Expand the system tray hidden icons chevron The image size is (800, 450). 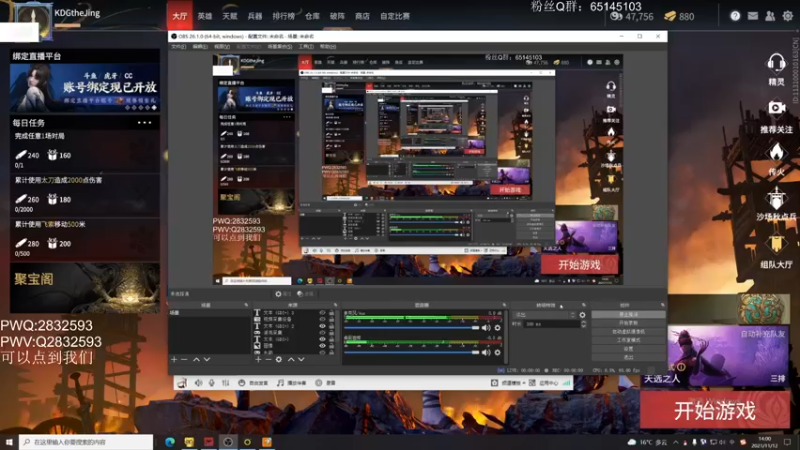point(676,442)
